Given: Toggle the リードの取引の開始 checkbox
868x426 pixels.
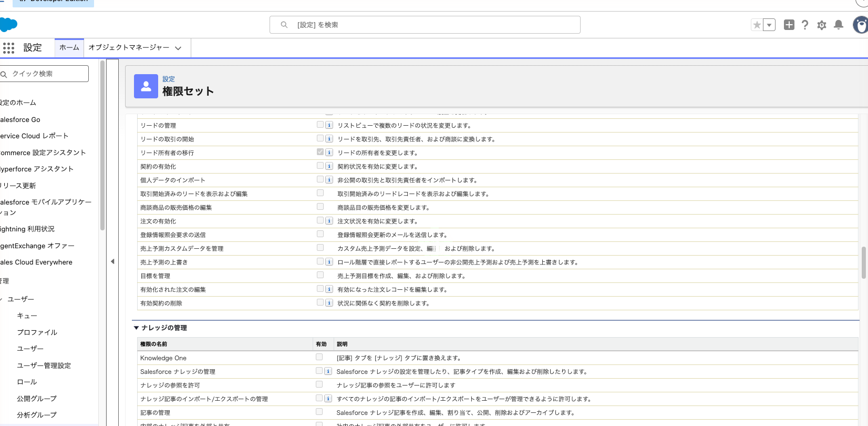Looking at the screenshot, I should (x=320, y=138).
